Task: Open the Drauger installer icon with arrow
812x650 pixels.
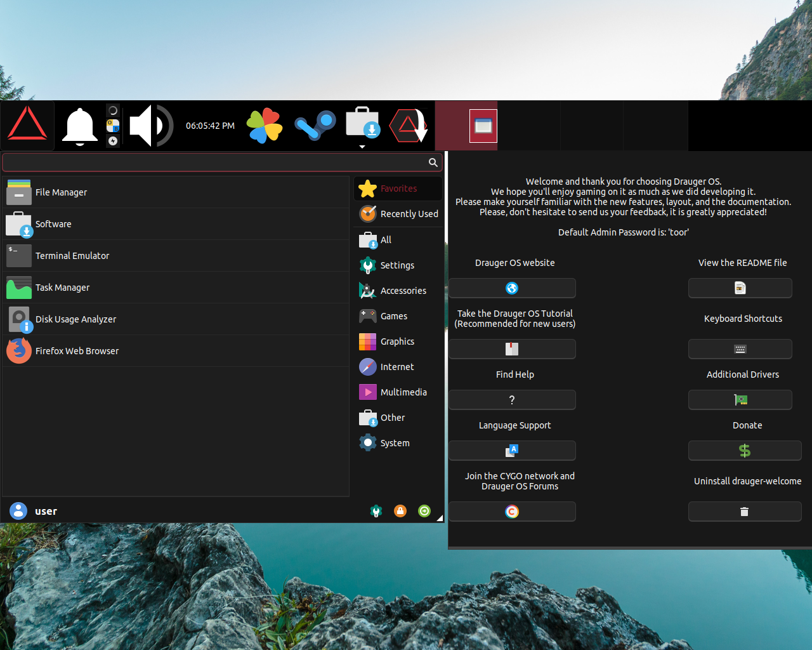Action: click(409, 125)
